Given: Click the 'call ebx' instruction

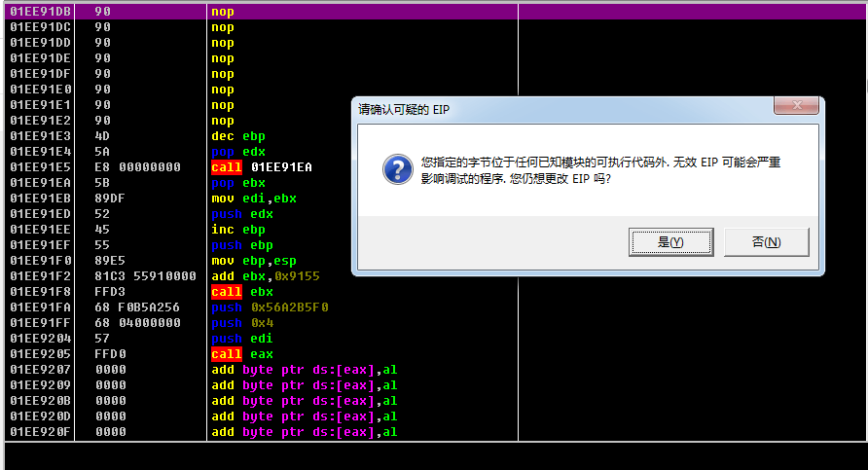Looking at the screenshot, I should point(242,292).
